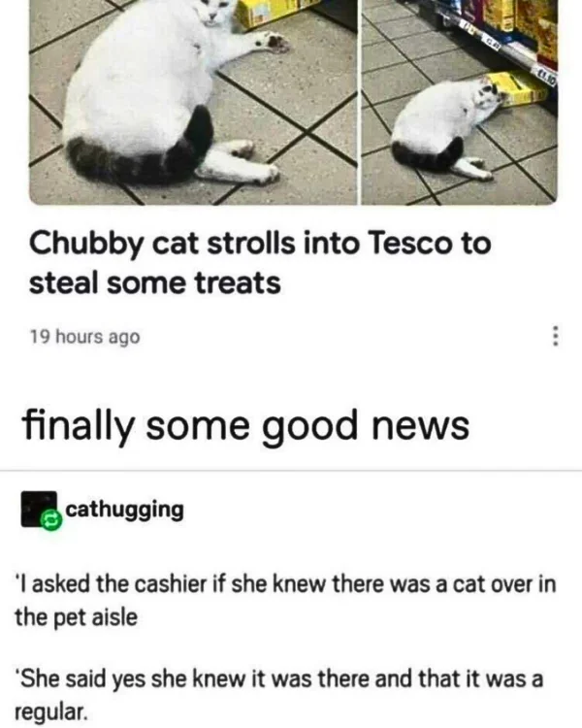Open the three-dot more options menu

554,336
